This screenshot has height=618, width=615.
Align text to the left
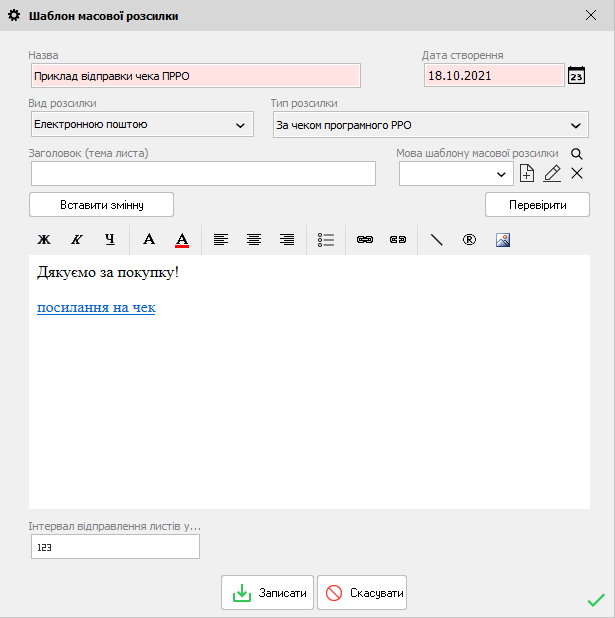pos(221,240)
